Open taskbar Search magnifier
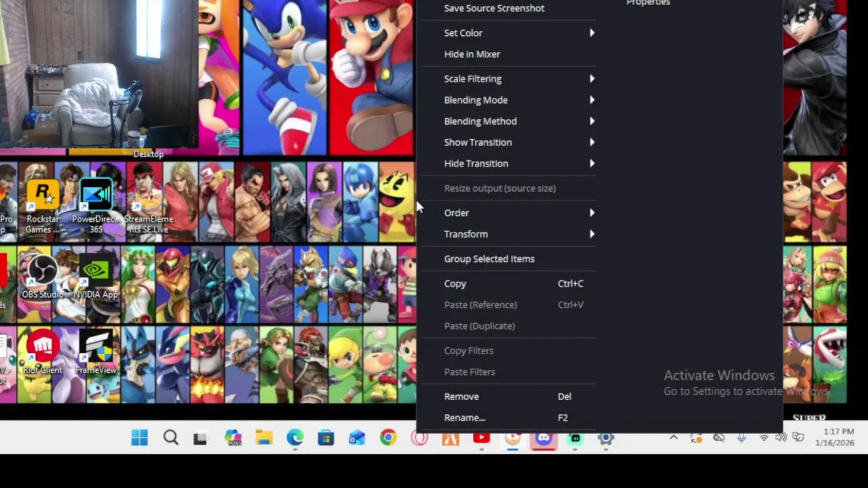The height and width of the screenshot is (488, 868). [x=171, y=438]
